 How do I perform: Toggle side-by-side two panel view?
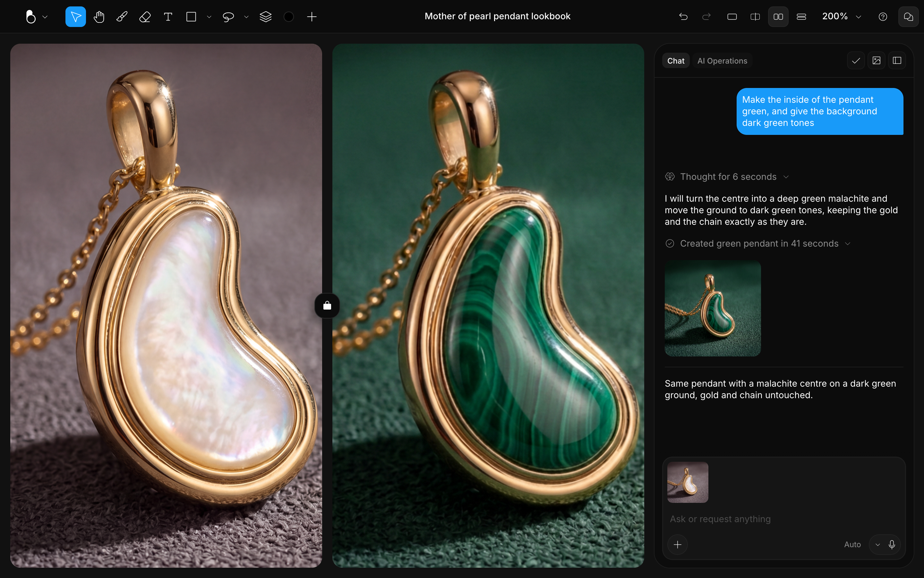778,17
